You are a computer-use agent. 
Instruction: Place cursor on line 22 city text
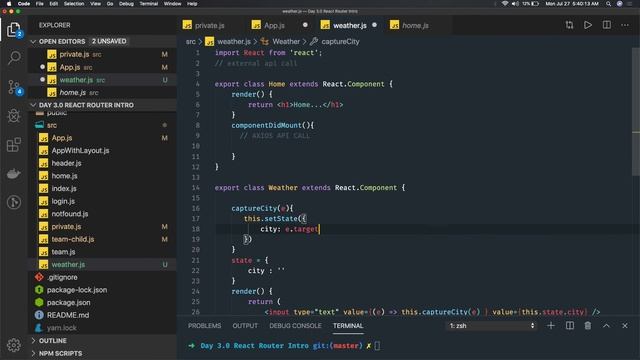point(256,271)
